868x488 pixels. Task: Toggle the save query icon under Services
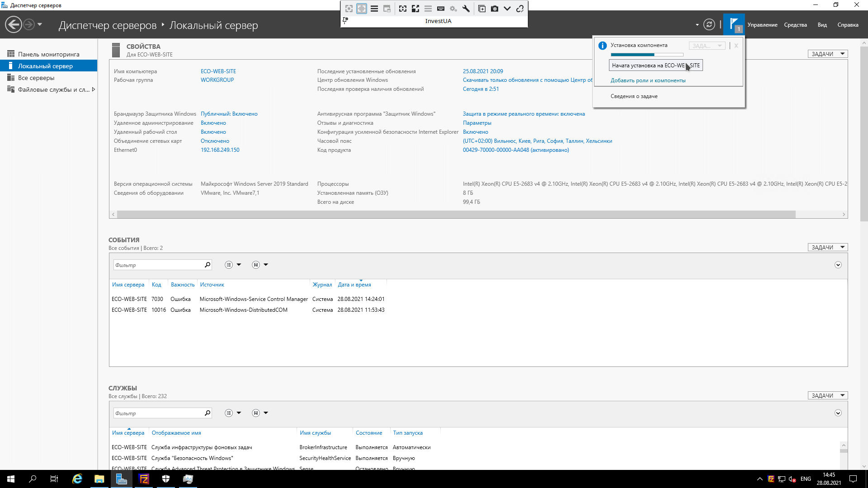[x=256, y=413]
